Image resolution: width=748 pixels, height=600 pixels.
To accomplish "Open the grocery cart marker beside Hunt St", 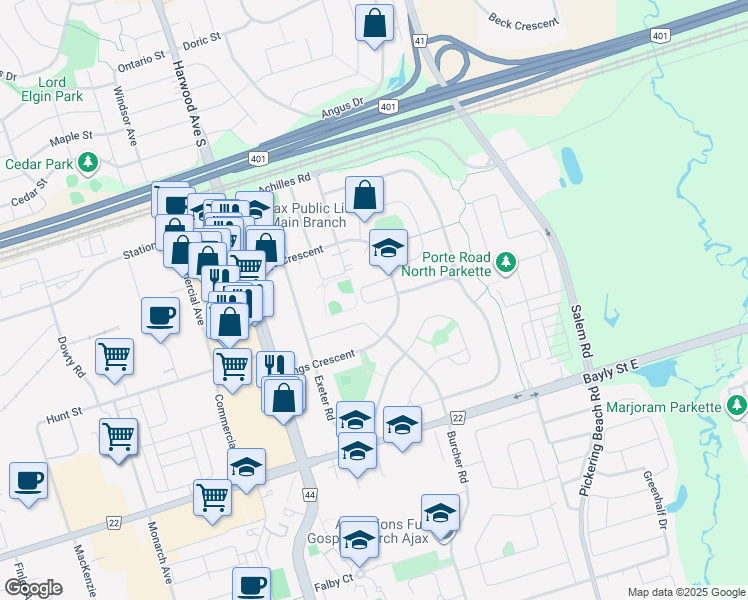I will click(118, 436).
